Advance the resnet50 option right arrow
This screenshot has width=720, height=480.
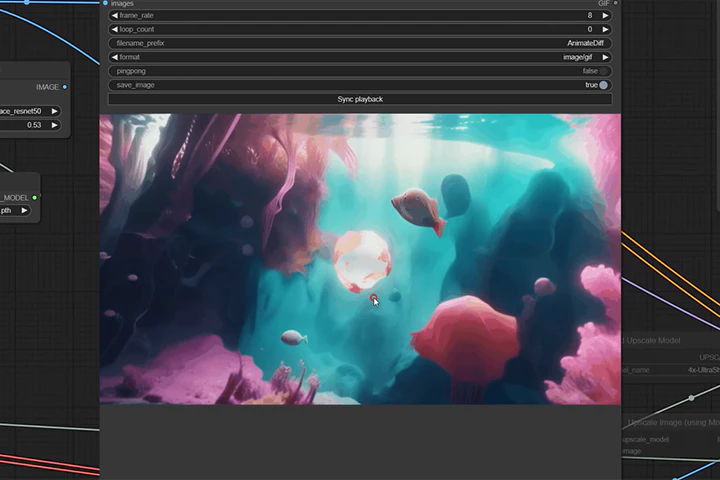pos(54,111)
